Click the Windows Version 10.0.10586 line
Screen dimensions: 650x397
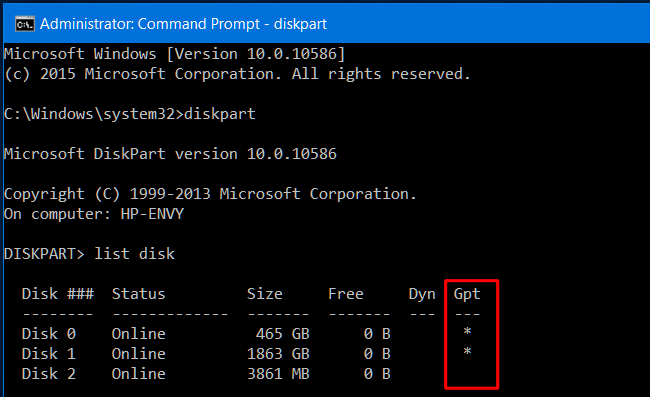[x=175, y=54]
